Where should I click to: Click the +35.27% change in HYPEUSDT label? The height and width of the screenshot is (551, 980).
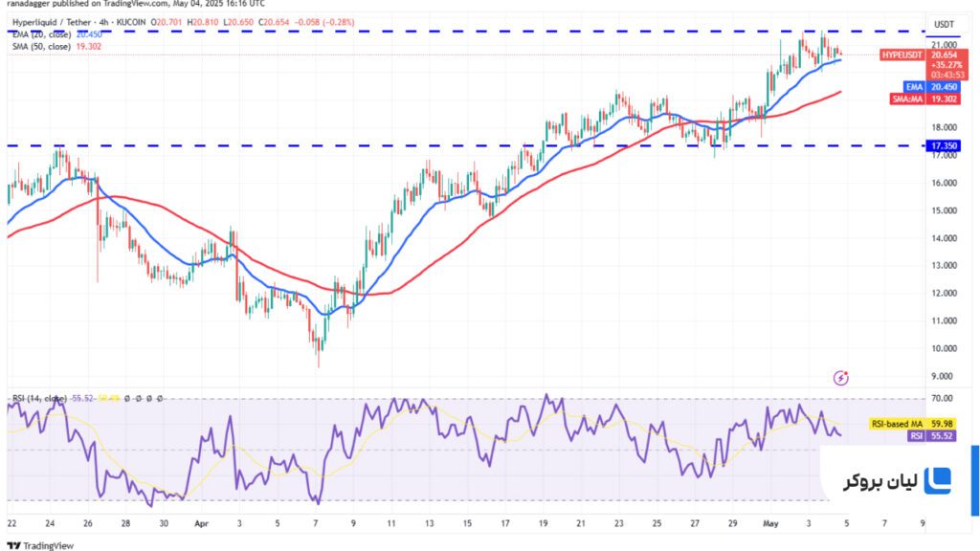(947, 65)
